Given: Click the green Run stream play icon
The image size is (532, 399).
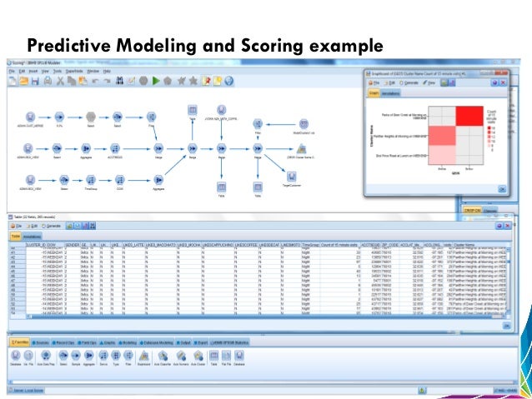Looking at the screenshot, I should pyautogui.click(x=156, y=81).
